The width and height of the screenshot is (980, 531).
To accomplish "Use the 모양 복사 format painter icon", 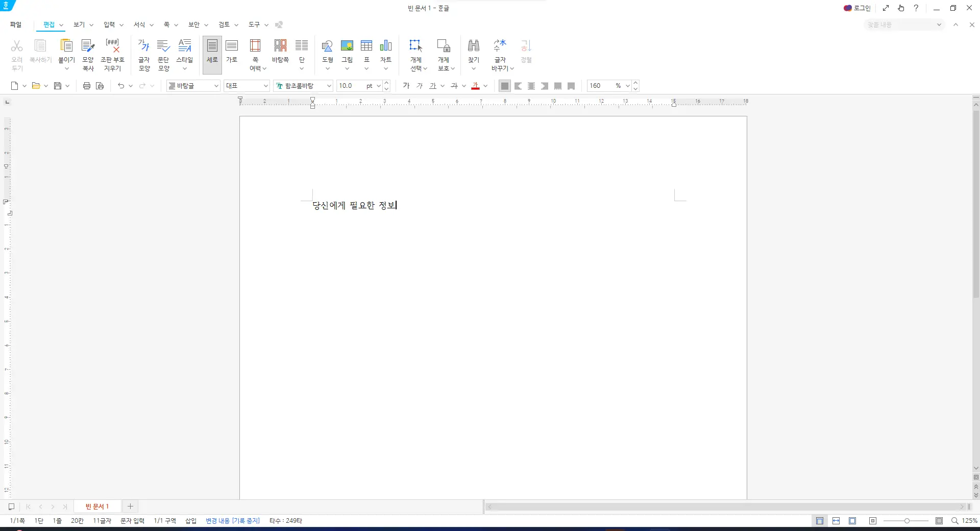I will [x=88, y=53].
